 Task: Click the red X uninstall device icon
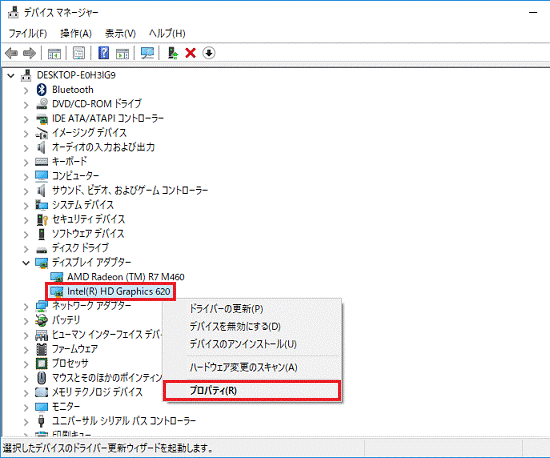coord(190,53)
